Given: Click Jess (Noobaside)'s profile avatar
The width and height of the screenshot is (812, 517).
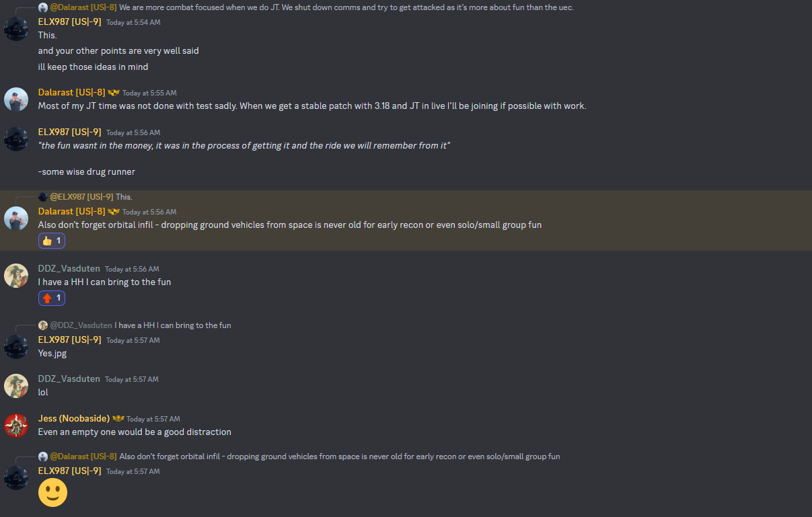Looking at the screenshot, I should 16,425.
